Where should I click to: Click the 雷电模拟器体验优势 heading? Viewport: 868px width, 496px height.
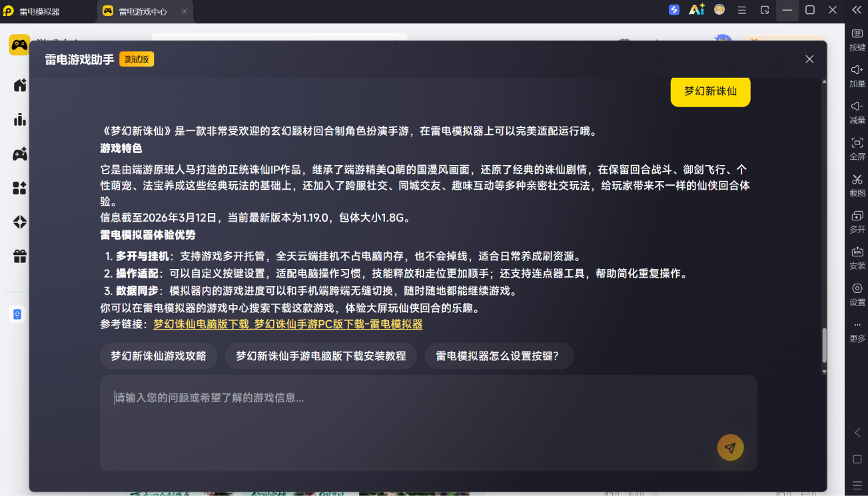pos(148,235)
